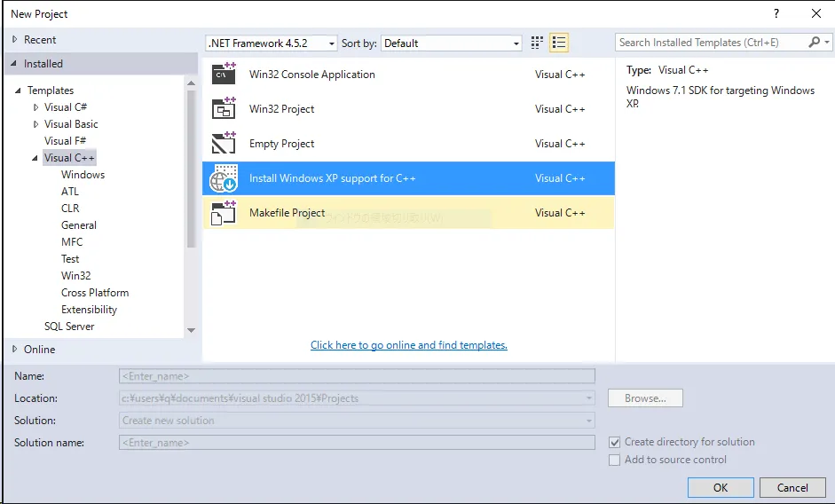
Task: Click the Install Windows XP support globe icon
Action: (224, 178)
